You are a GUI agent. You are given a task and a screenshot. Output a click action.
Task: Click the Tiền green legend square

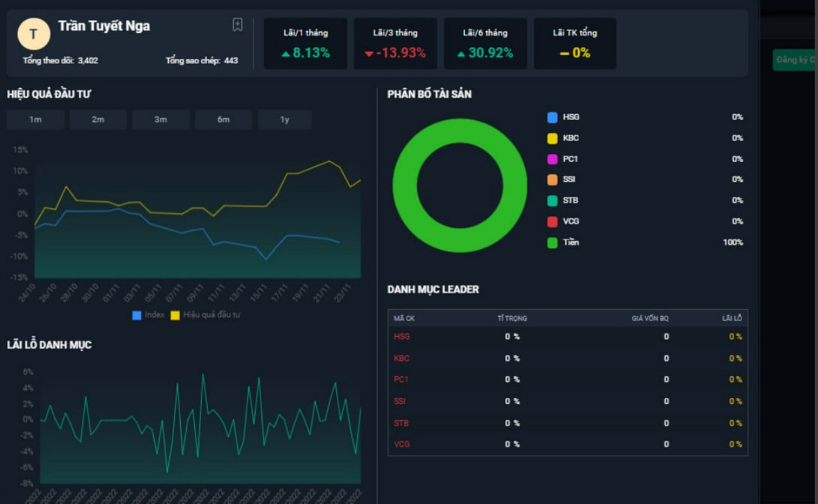pyautogui.click(x=552, y=243)
